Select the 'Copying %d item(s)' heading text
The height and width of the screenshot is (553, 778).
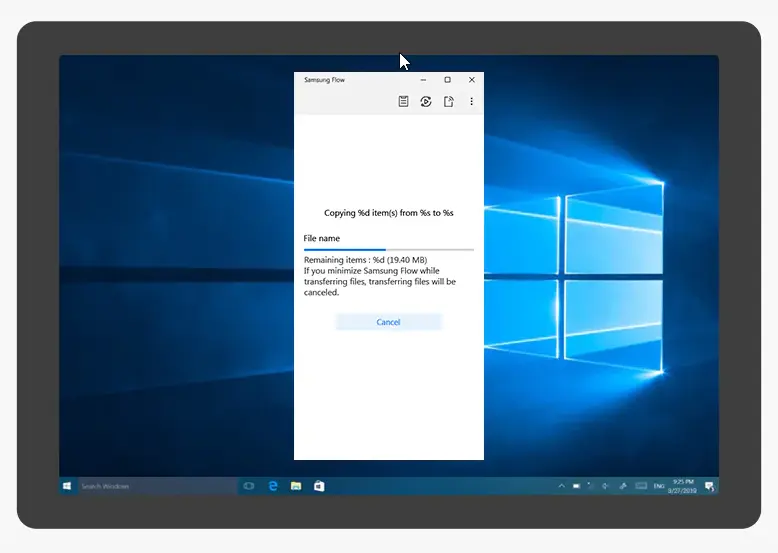pos(389,213)
